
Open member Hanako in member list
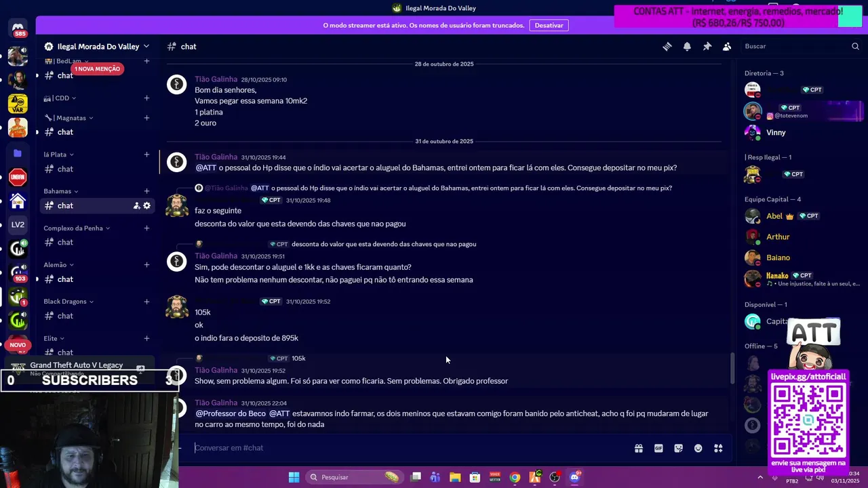tap(802, 279)
